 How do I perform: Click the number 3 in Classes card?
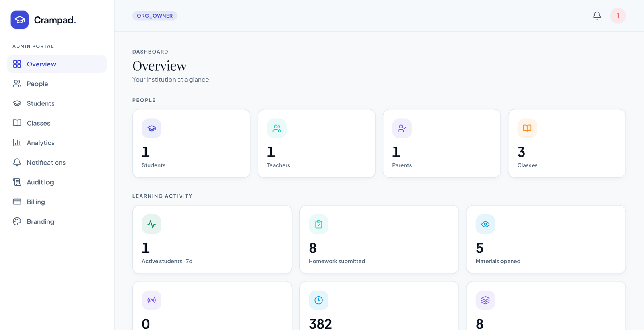click(521, 152)
